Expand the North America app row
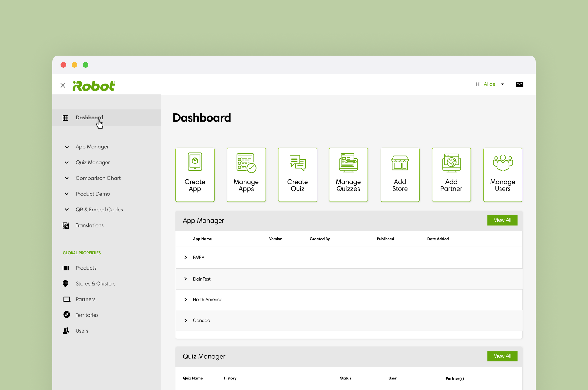588x390 pixels. pyautogui.click(x=186, y=300)
